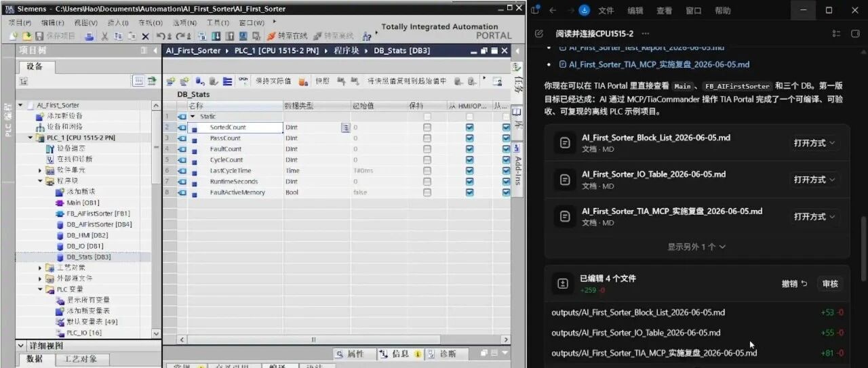Toggle the HMI/OPC checkbox for SortedCount row
The image size is (868, 368).
click(x=469, y=127)
